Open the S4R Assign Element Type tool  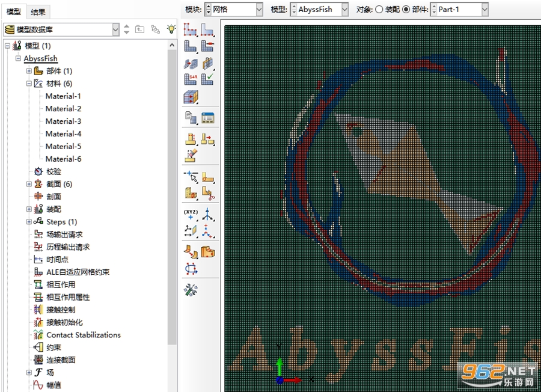pos(190,79)
